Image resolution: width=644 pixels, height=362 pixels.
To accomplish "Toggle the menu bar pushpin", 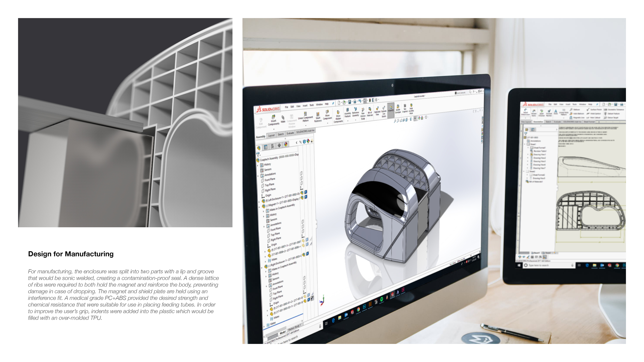I will point(333,103).
